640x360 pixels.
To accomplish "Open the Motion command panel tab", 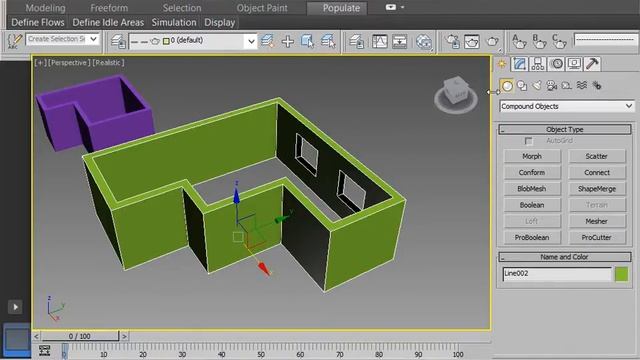I will (x=556, y=64).
